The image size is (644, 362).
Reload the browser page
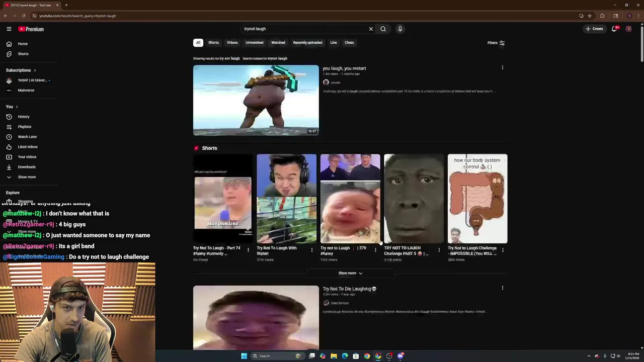click(23, 16)
